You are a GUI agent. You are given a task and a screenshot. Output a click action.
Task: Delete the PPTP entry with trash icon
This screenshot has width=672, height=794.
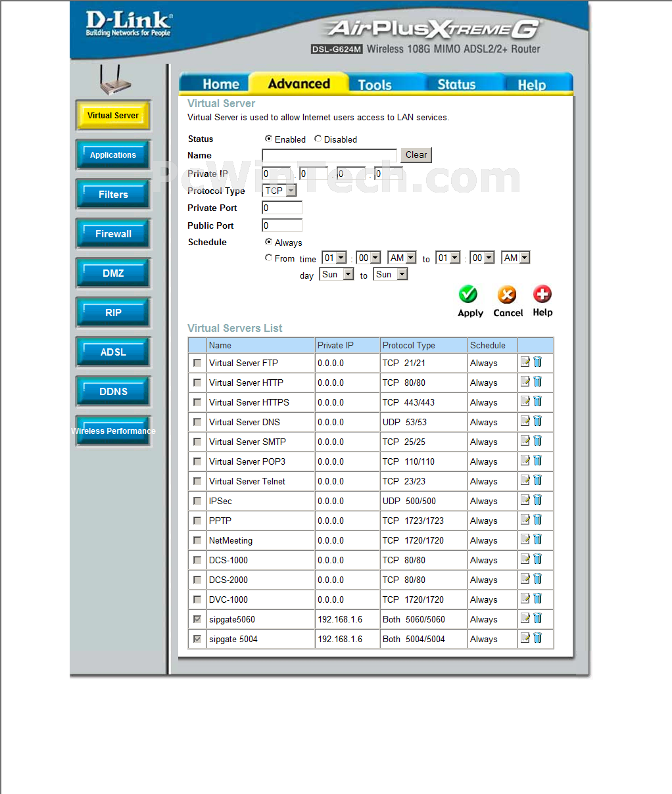pos(538,520)
